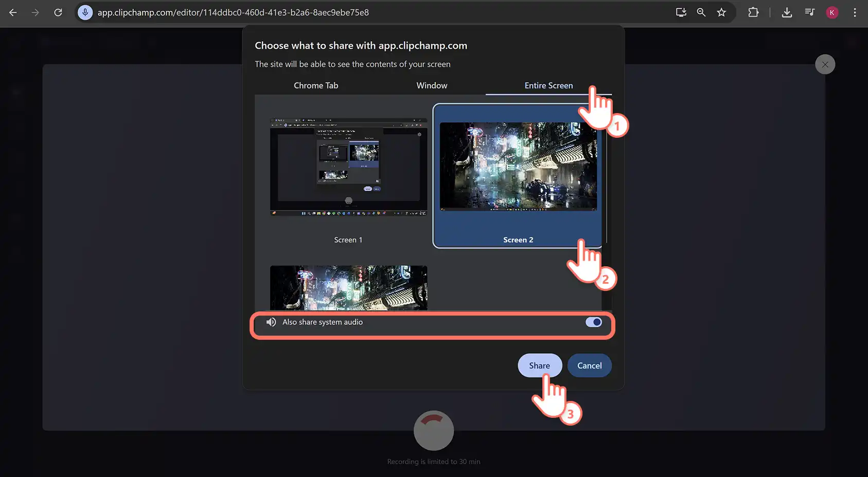
Task: Reload the Clipchamp page
Action: pos(58,12)
